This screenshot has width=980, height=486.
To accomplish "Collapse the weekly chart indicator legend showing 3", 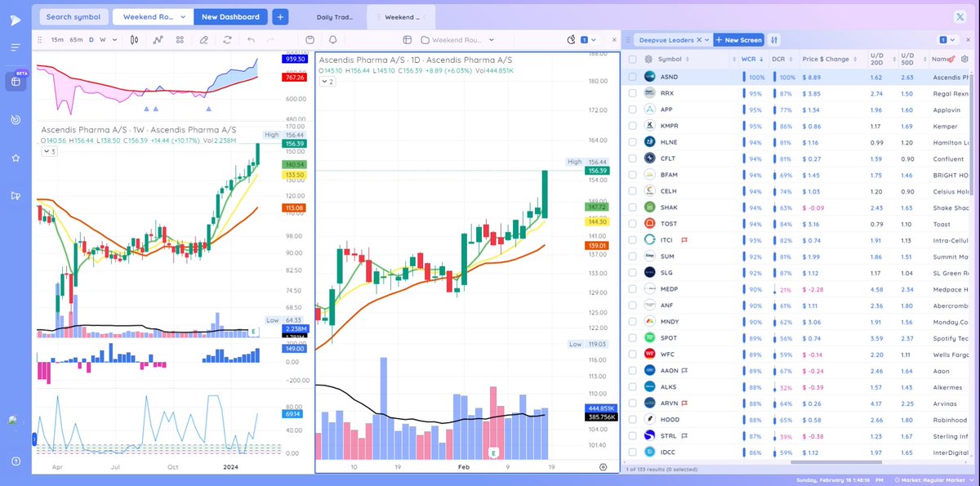I will pos(48,151).
